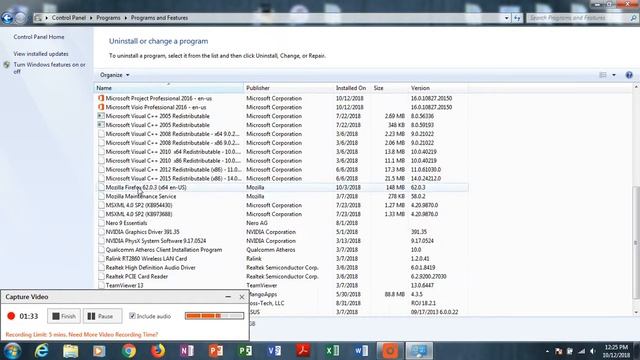Open PowerPoint from the taskbar
This screenshot has height=360, width=640.
click(216, 351)
